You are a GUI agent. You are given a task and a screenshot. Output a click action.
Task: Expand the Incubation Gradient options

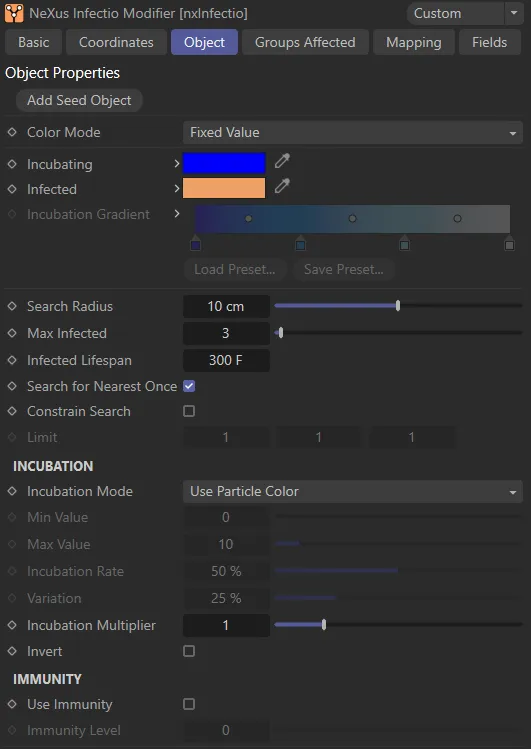177,214
